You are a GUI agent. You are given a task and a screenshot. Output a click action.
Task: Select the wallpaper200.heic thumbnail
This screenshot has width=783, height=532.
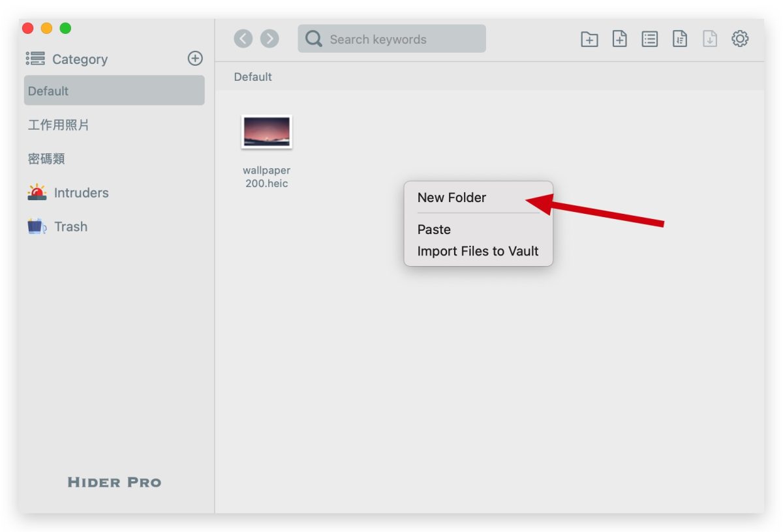tap(266, 132)
